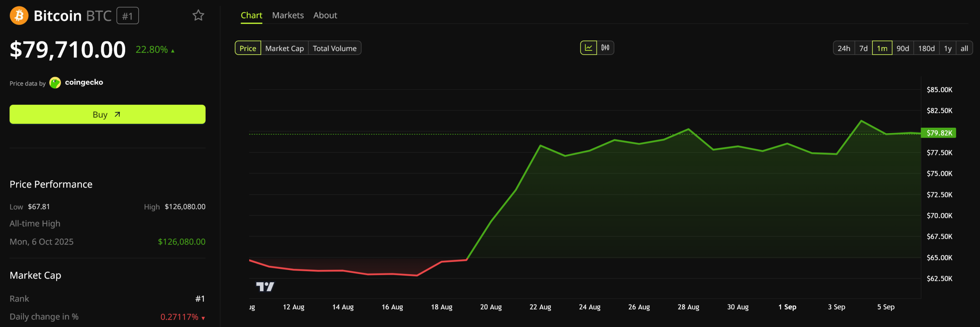This screenshot has height=327, width=980.
Task: Click the TradingView logo on chart
Action: 265,286
